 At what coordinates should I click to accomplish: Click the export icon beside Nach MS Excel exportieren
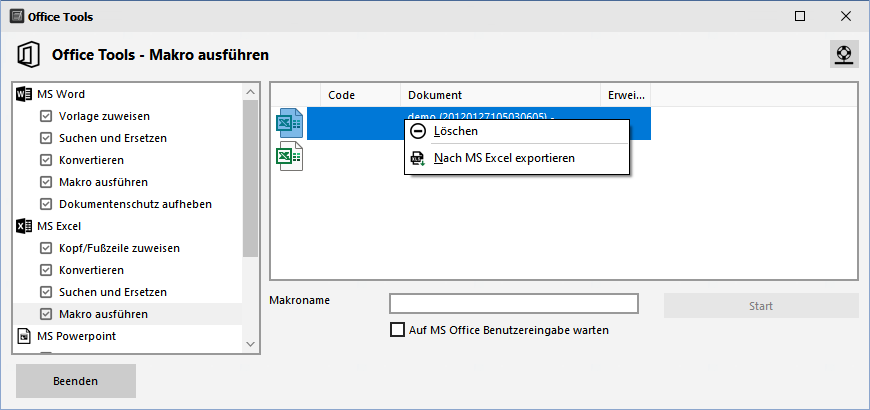(418, 158)
